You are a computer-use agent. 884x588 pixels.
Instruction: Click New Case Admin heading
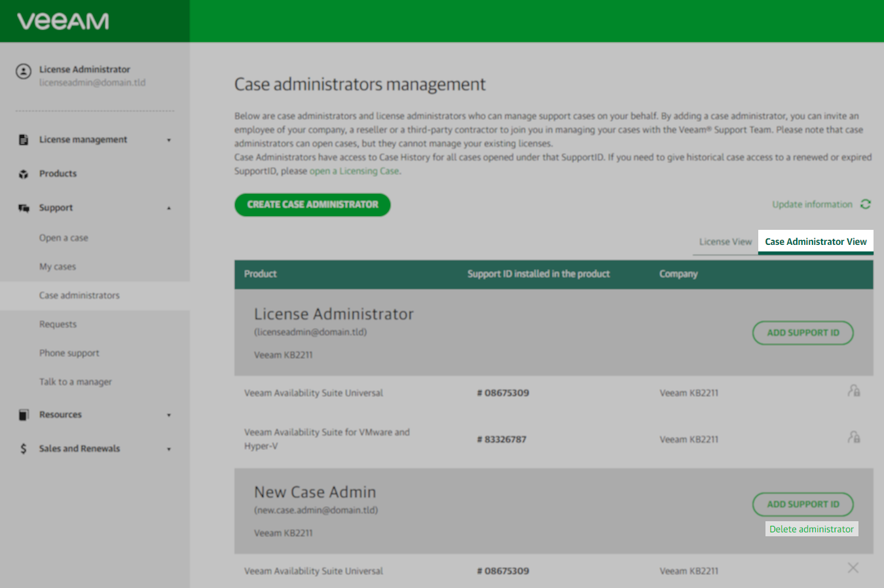[315, 492]
